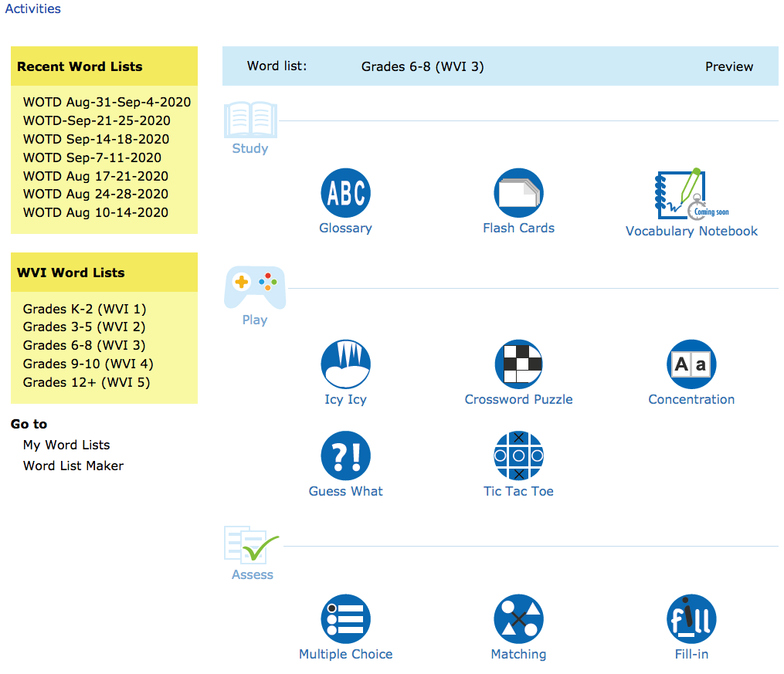The width and height of the screenshot is (784, 674).
Task: Select Grades 9-10 (WVI 4) list
Action: (x=88, y=364)
